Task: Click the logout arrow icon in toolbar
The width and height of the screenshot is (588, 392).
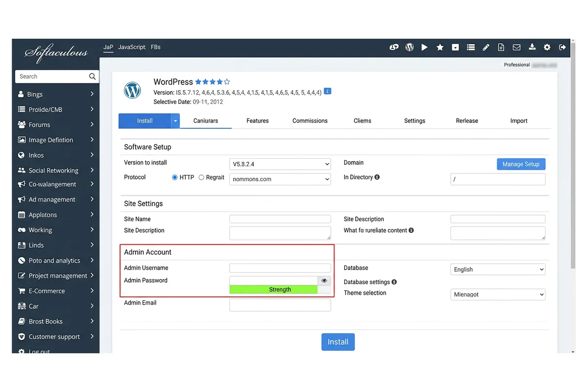Action: coord(563,47)
